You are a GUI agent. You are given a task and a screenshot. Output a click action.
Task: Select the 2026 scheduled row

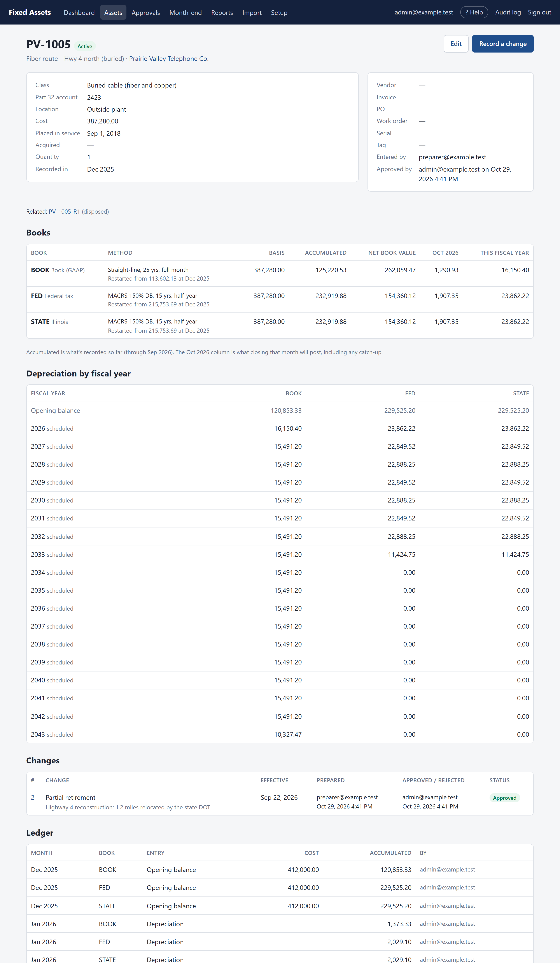tap(280, 428)
